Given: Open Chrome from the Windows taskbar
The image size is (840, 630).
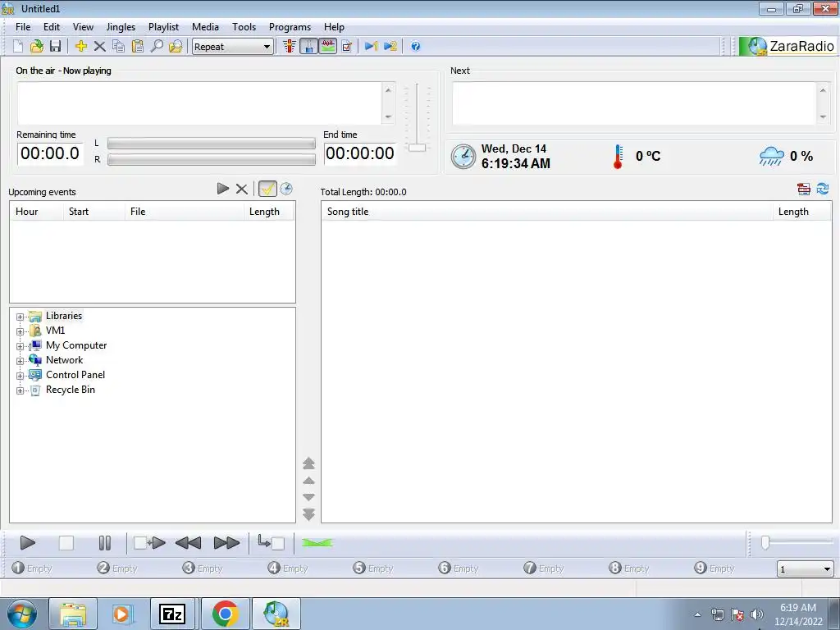Looking at the screenshot, I should coord(225,614).
